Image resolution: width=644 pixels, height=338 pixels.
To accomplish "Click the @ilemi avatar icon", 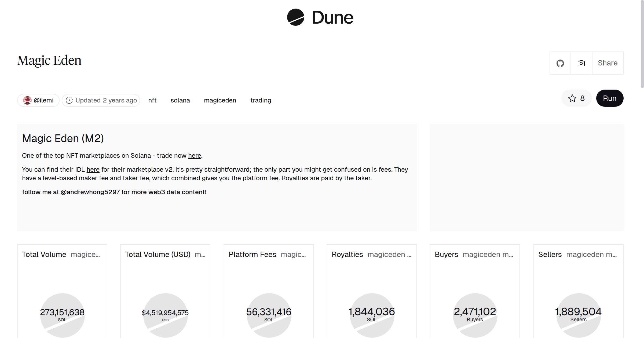I will pyautogui.click(x=27, y=100).
